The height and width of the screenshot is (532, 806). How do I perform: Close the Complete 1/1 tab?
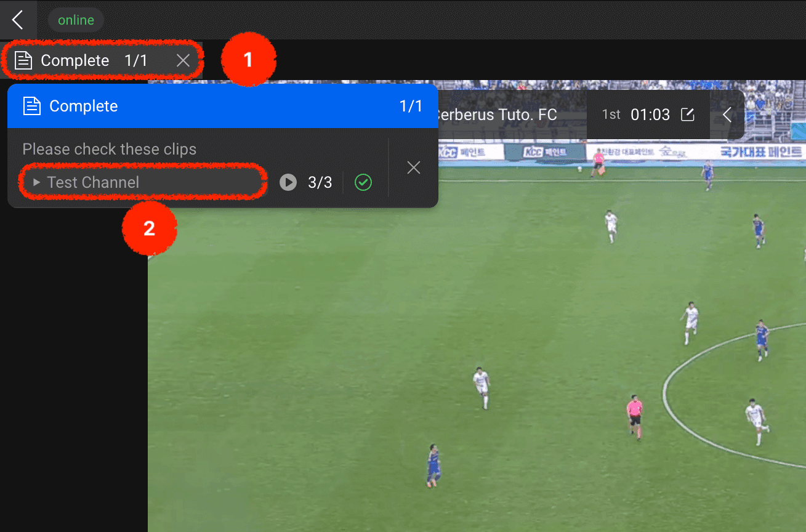(x=183, y=60)
